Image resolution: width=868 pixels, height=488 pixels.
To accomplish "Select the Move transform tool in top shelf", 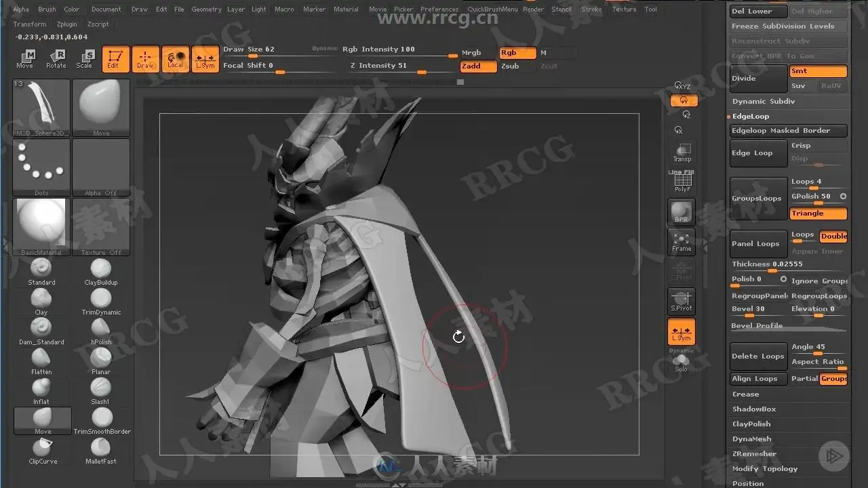I will click(x=25, y=59).
